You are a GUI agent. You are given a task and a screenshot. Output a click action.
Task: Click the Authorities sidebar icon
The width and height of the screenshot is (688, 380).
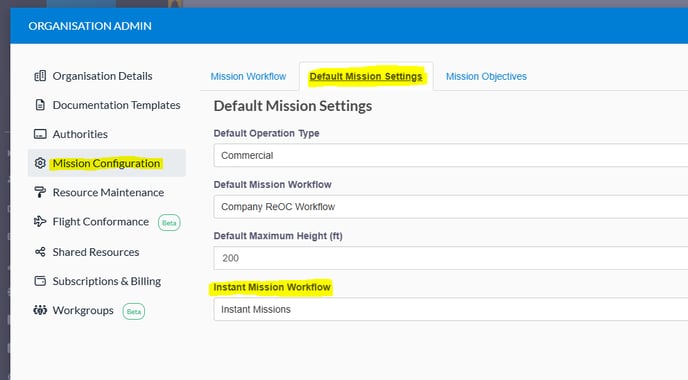[x=40, y=134]
